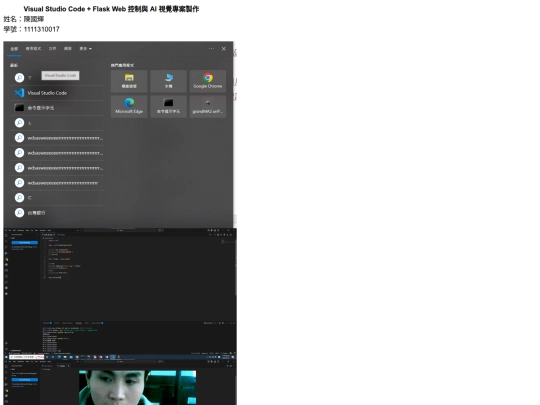This screenshot has height=405, width=540.
Task: Close the Windows search panel
Action: [x=224, y=49]
